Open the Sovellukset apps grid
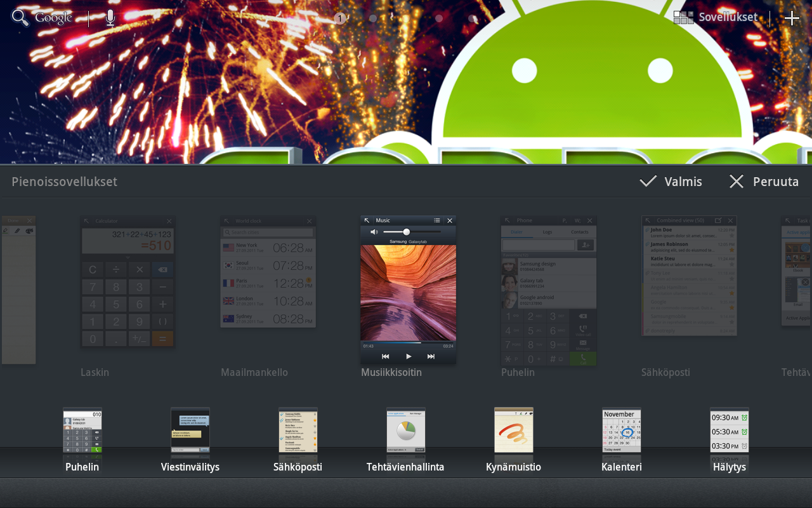This screenshot has height=508, width=812. click(x=716, y=18)
